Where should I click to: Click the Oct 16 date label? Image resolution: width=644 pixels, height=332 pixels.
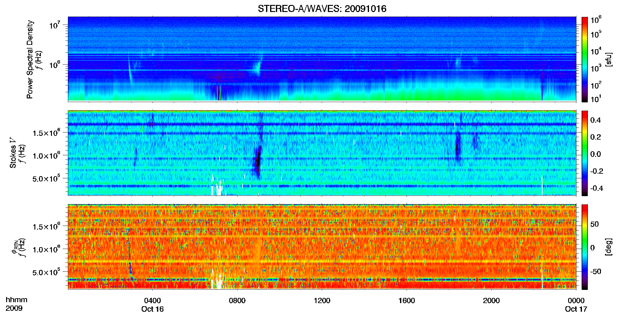pos(152,309)
